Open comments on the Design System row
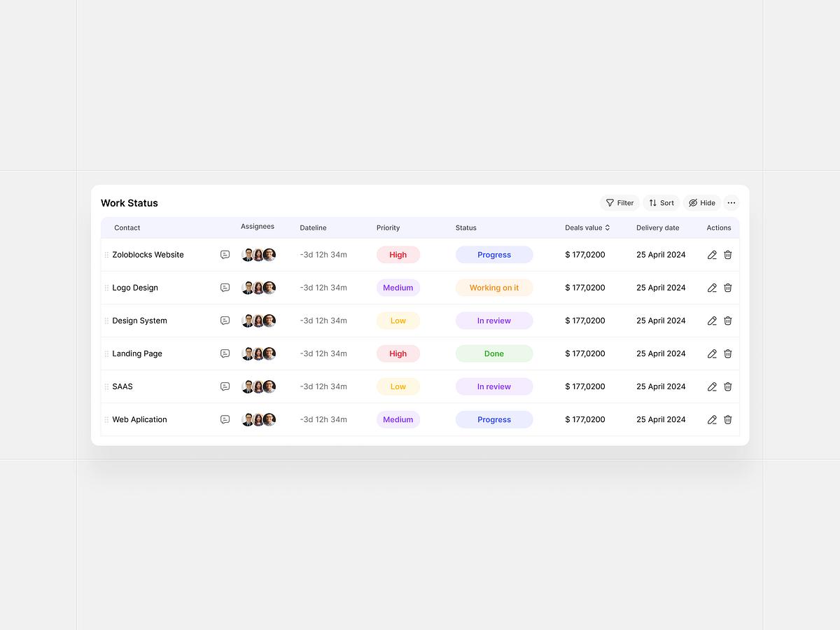 coord(225,321)
